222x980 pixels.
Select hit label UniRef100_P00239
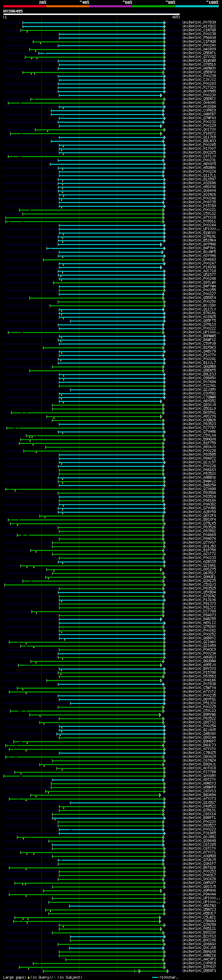pos(199,76)
